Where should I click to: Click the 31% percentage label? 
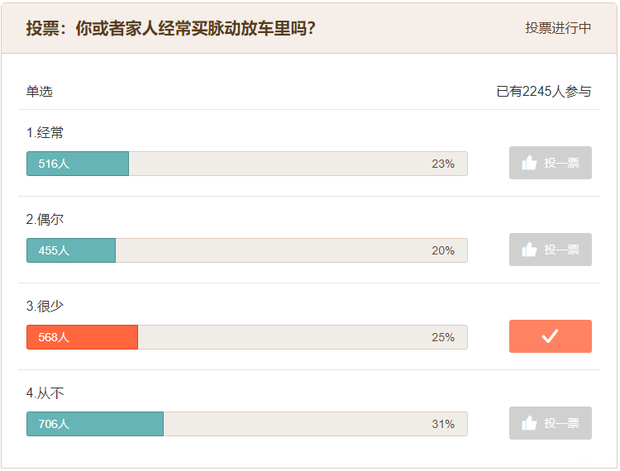(x=443, y=424)
